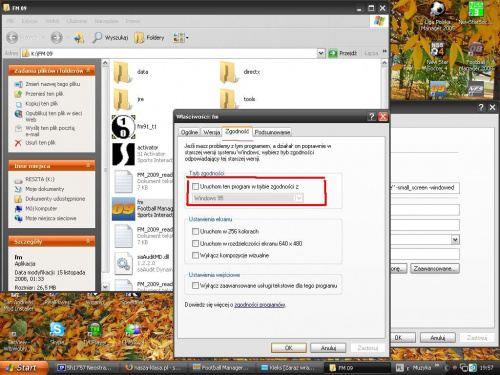Select the Football Manager 09 fm icon
The width and height of the screenshot is (500, 375).
[x=123, y=209]
